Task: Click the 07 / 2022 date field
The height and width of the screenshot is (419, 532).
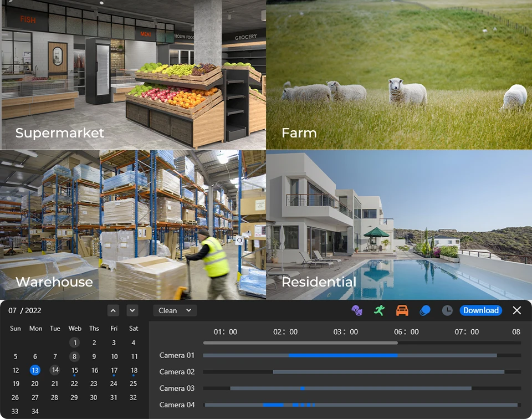Action: pos(25,310)
